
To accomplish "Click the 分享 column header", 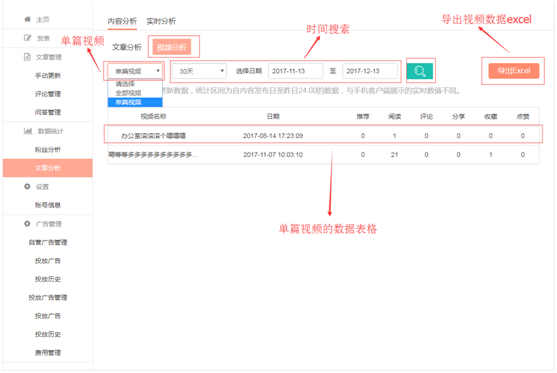I will point(458,117).
